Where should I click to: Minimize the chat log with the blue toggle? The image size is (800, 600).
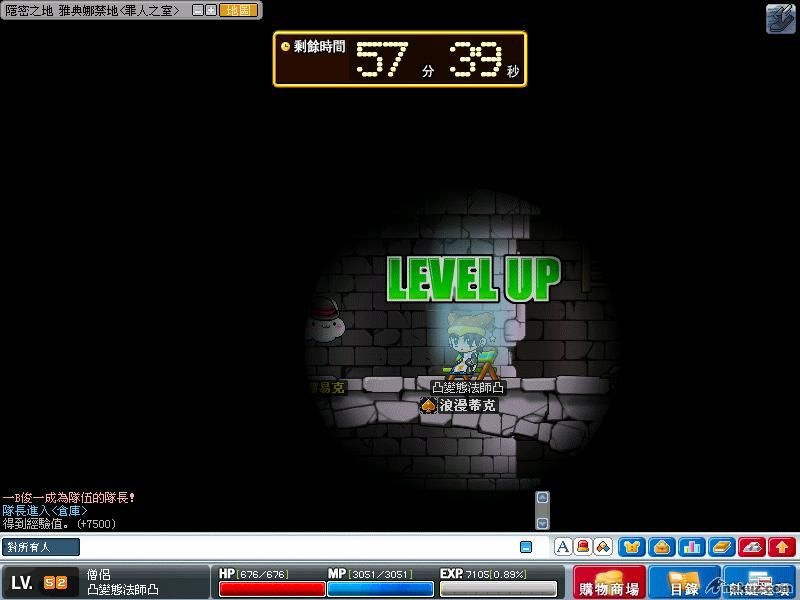(x=526, y=547)
